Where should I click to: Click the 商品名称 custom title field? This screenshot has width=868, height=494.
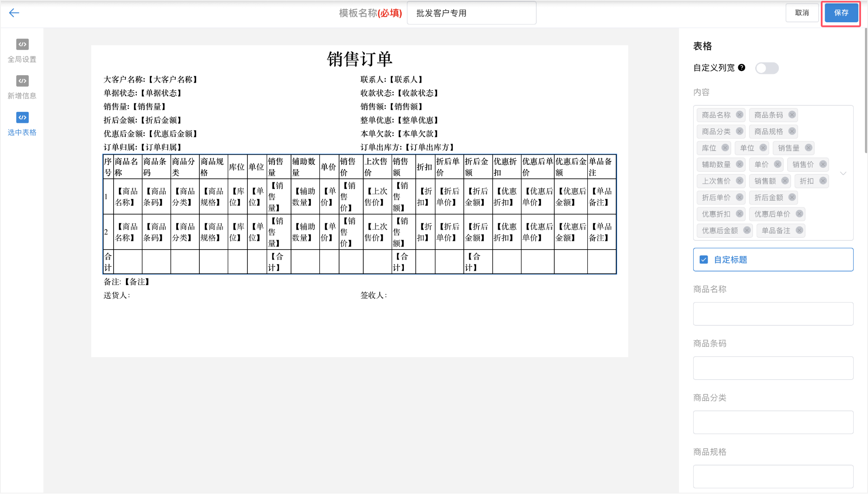tap(773, 314)
